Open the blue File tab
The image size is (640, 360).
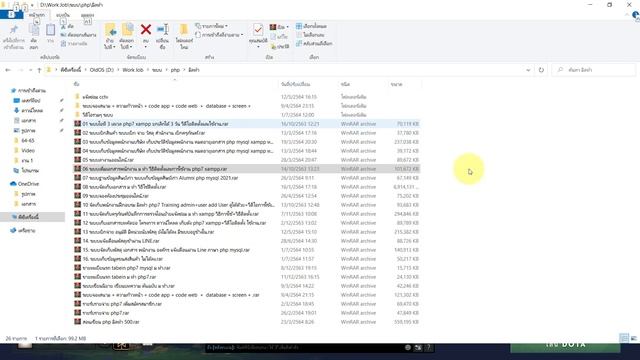(11, 15)
